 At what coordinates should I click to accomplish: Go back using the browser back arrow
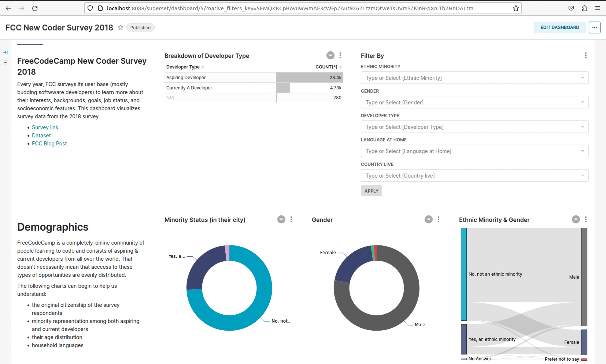(x=9, y=8)
